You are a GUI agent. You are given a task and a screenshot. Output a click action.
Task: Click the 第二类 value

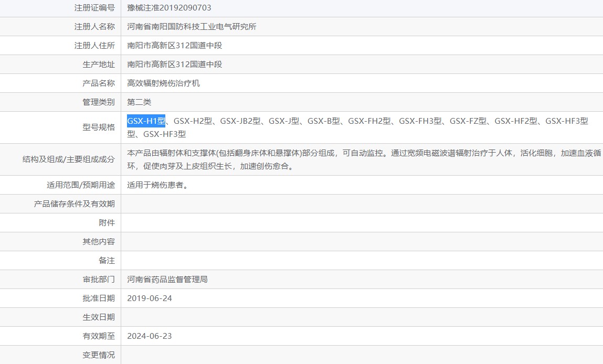(x=139, y=102)
